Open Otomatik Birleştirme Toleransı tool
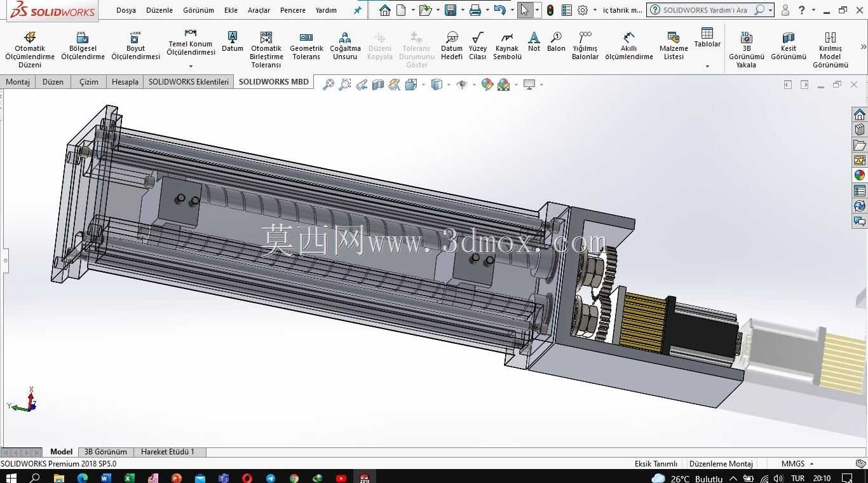This screenshot has width=868, height=483. pos(266,50)
